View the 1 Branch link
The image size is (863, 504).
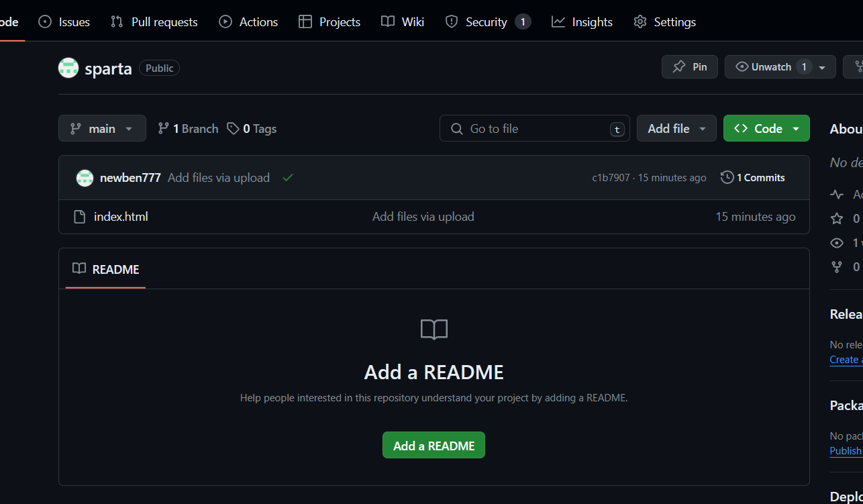coord(188,128)
